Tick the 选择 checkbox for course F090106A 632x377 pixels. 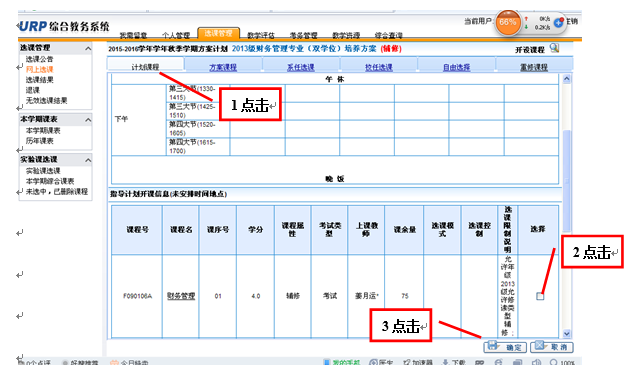(540, 296)
